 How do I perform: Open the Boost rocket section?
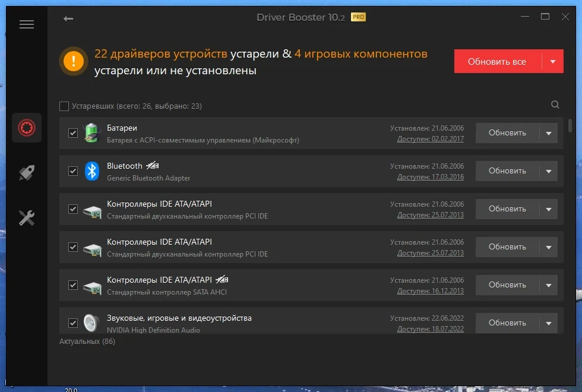[27, 173]
